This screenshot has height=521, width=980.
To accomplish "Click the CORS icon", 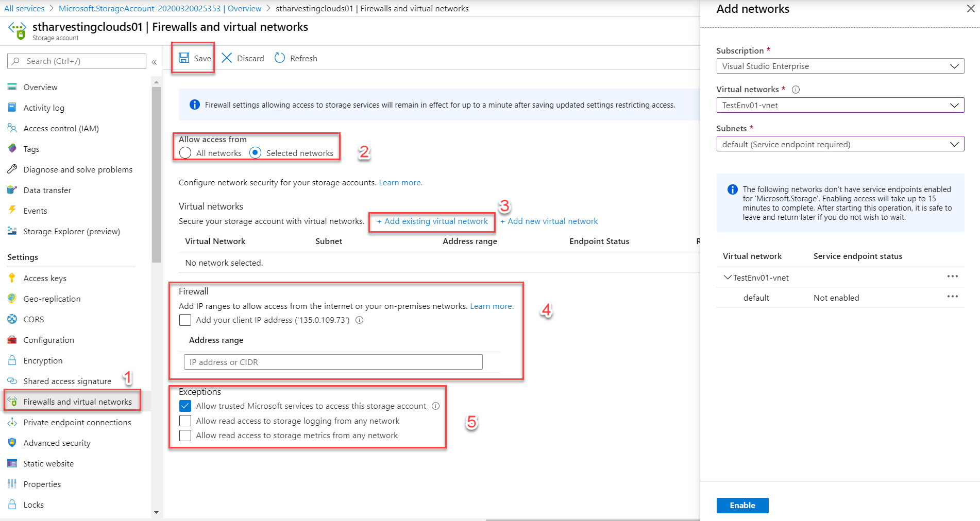I will point(12,319).
